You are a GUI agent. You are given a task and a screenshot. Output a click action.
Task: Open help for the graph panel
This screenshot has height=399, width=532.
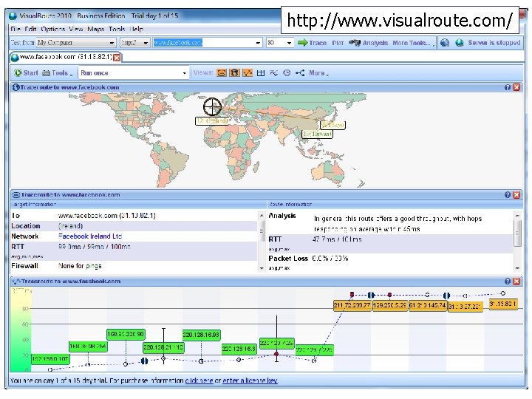(x=507, y=282)
